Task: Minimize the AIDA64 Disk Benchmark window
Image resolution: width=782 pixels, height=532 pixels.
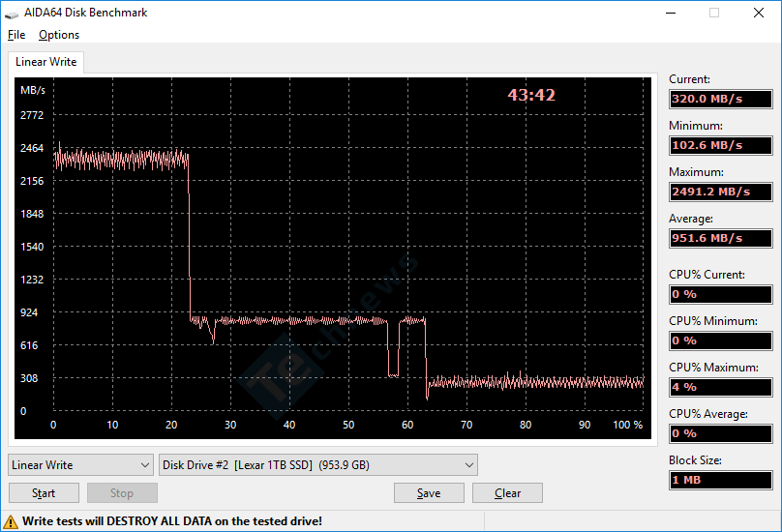Action: 671,13
